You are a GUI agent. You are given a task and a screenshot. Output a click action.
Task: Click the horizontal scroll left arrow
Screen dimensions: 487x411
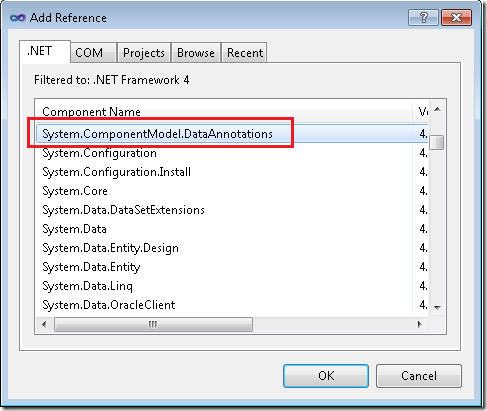[x=44, y=324]
